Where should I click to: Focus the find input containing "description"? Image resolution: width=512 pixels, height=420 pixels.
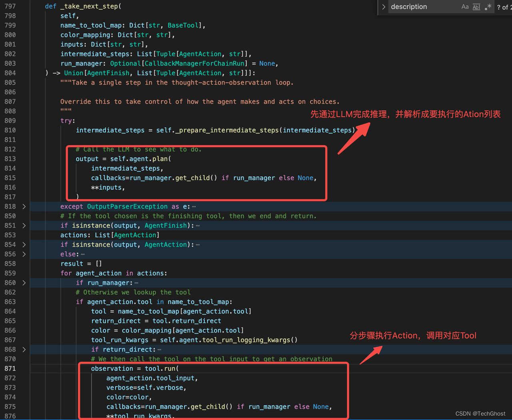point(423,7)
